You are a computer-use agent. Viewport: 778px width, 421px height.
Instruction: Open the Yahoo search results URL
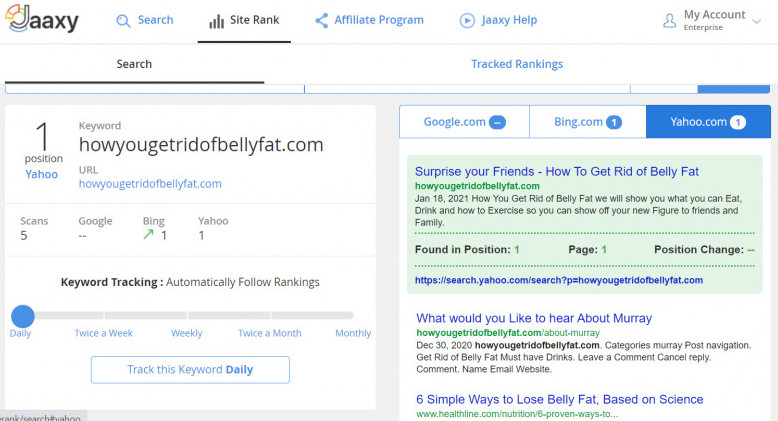click(558, 281)
